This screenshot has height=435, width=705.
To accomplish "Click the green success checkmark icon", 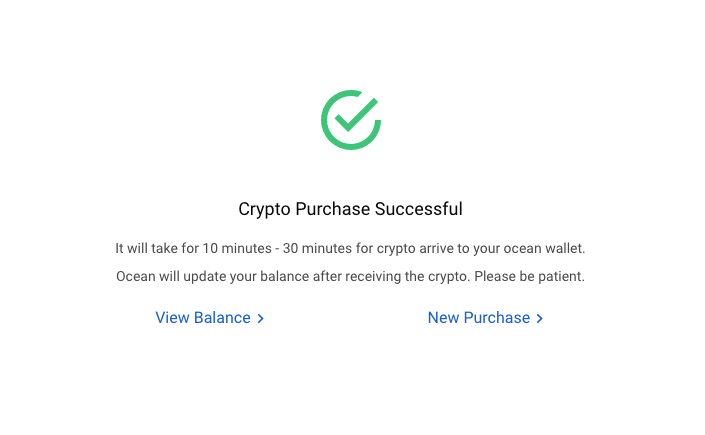I will [x=351, y=120].
